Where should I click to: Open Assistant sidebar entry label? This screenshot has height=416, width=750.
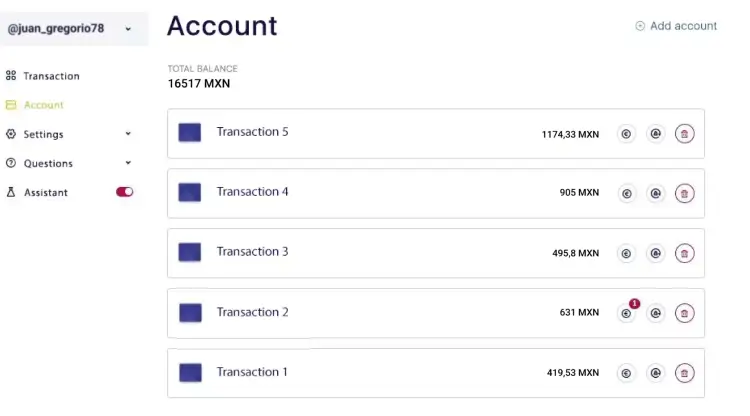(x=46, y=192)
